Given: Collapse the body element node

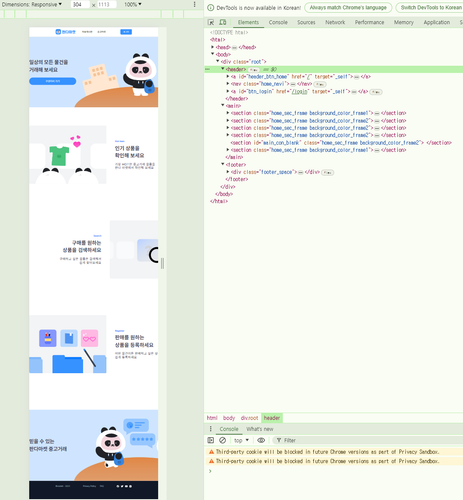Looking at the screenshot, I should pyautogui.click(x=213, y=54).
